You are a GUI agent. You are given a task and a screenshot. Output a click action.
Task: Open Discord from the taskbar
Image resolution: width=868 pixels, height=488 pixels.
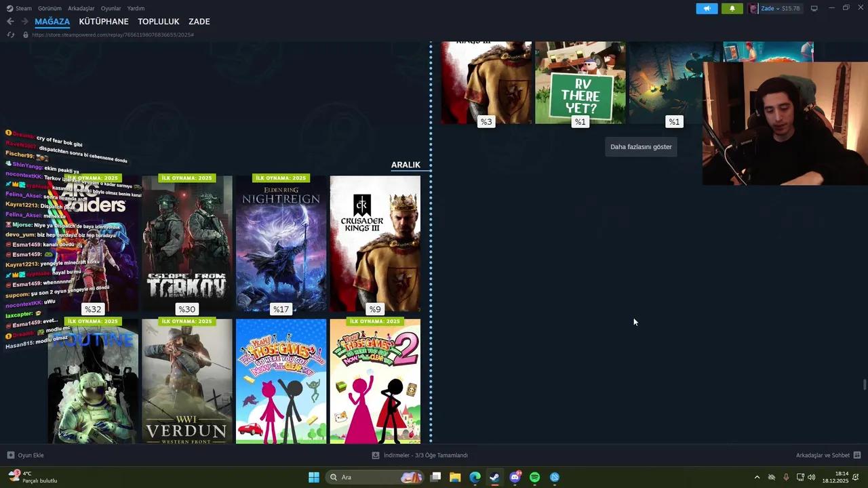pos(515,477)
